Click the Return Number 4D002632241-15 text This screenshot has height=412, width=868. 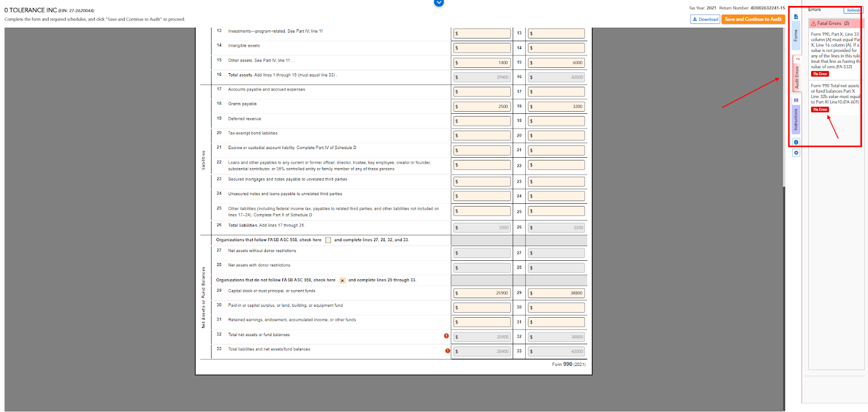[x=752, y=8]
